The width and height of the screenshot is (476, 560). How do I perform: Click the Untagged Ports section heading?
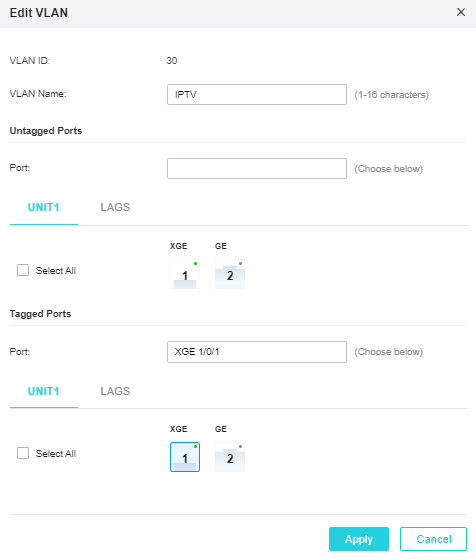[46, 131]
